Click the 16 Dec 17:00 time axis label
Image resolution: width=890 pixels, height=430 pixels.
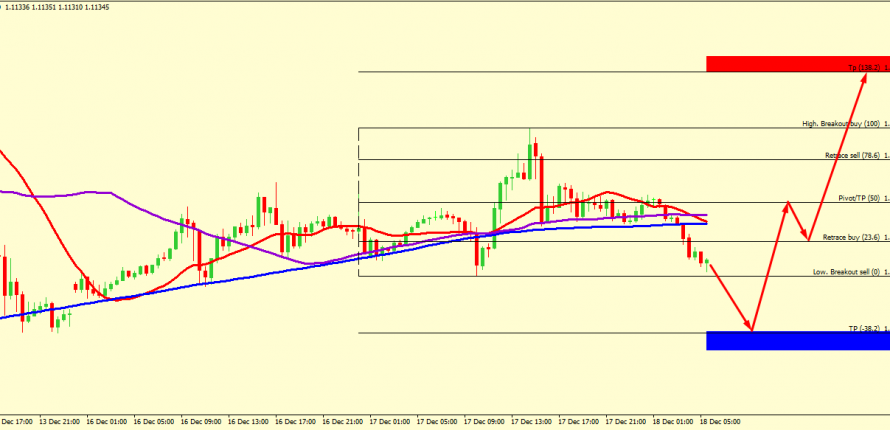tap(297, 422)
